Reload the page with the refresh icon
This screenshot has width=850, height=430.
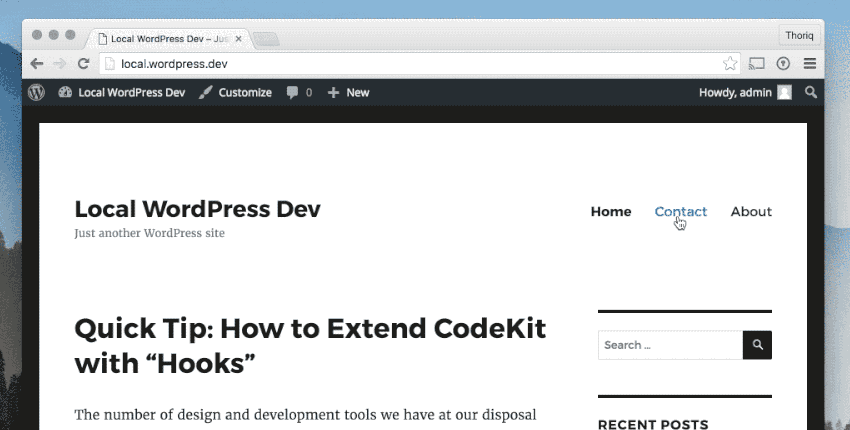[83, 64]
